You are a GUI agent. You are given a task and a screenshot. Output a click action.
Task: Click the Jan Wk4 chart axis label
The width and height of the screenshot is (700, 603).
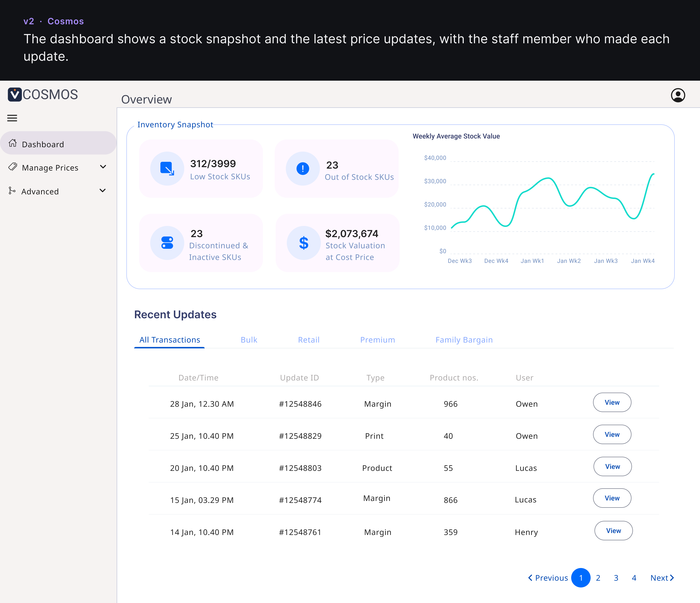(x=643, y=261)
